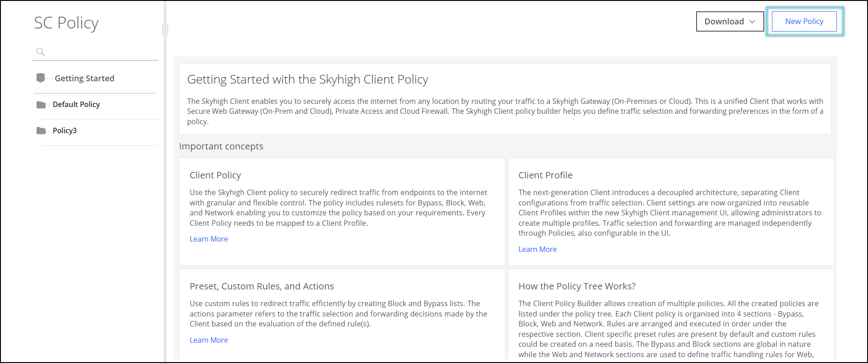Click the Policy3 folder icon
Viewport: 868px width, 363px height.
(41, 131)
